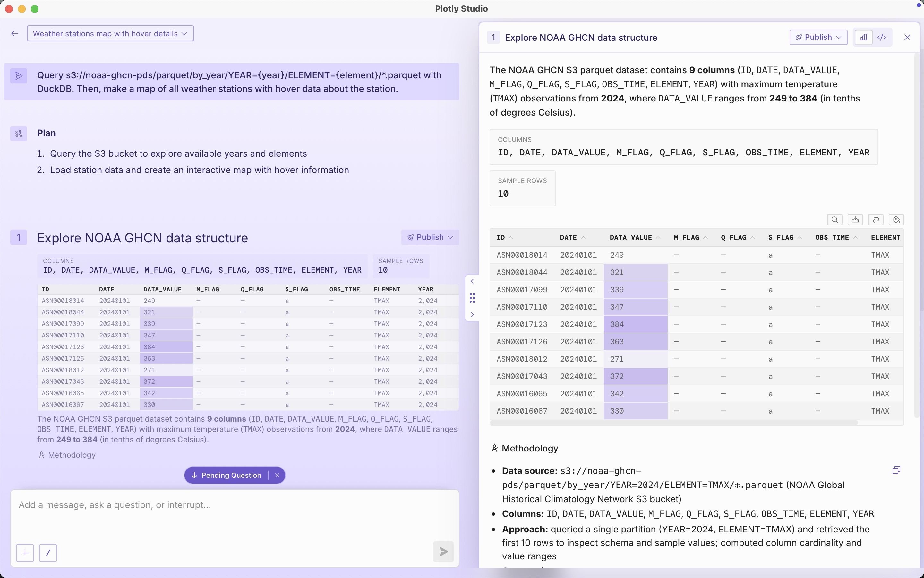Click the 363 value in left chat table

point(149,359)
